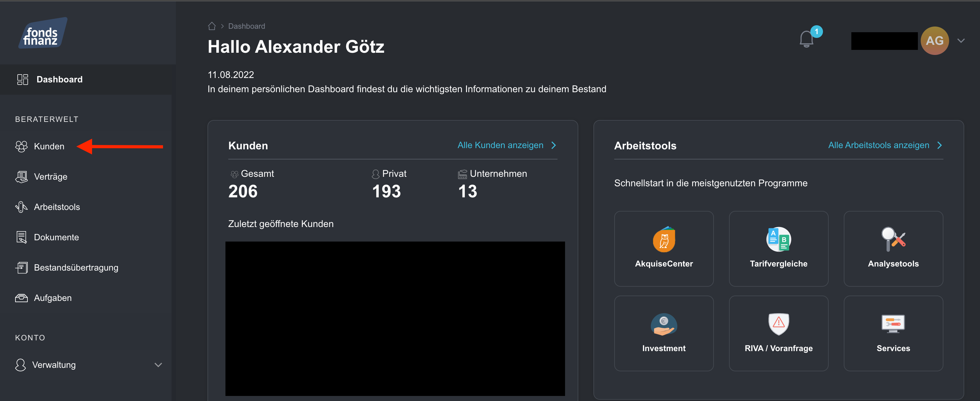The width and height of the screenshot is (980, 401).
Task: Launch the Tarifvergleiche comparison tool
Action: point(779,248)
